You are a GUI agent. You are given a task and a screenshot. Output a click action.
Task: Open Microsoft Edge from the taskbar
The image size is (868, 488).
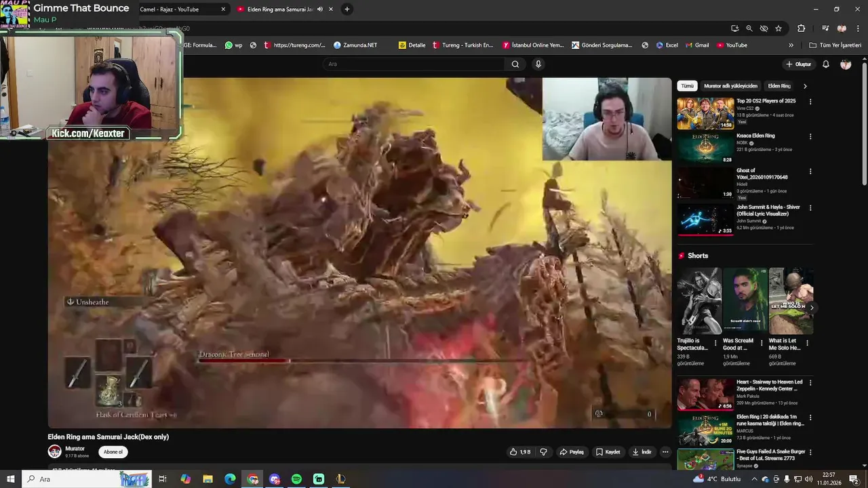pyautogui.click(x=230, y=479)
